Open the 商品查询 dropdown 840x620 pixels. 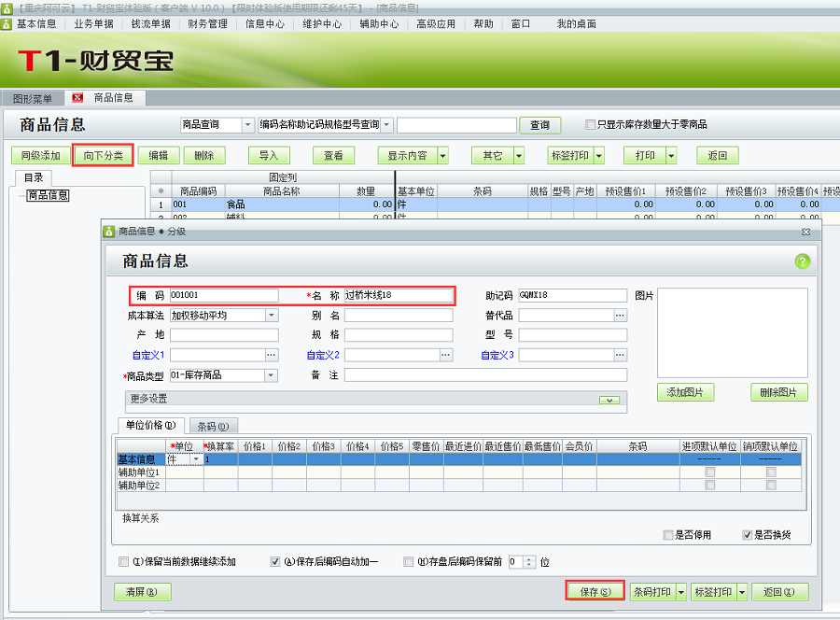(247, 125)
